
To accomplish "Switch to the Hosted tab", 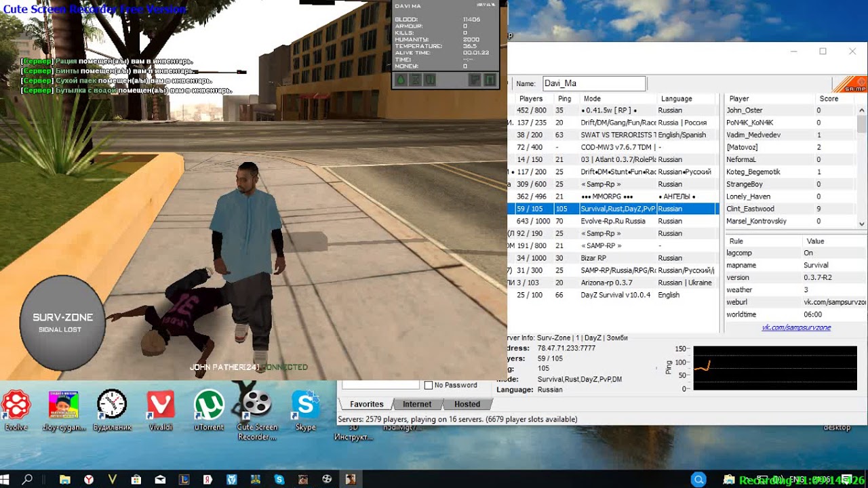I will click(467, 404).
